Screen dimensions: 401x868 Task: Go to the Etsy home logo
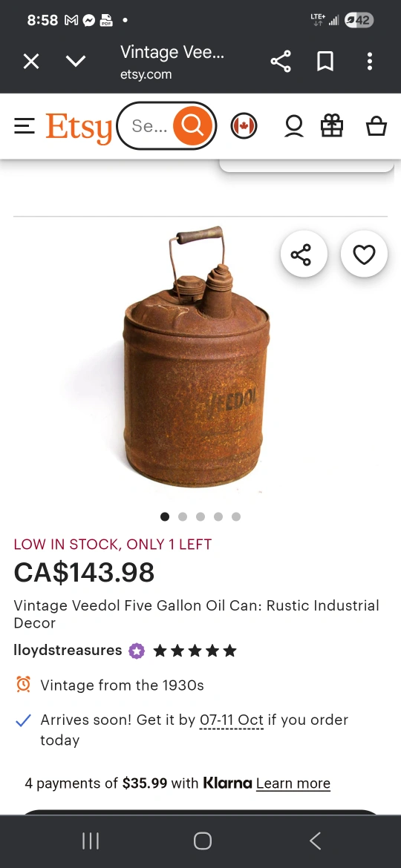[x=79, y=128]
